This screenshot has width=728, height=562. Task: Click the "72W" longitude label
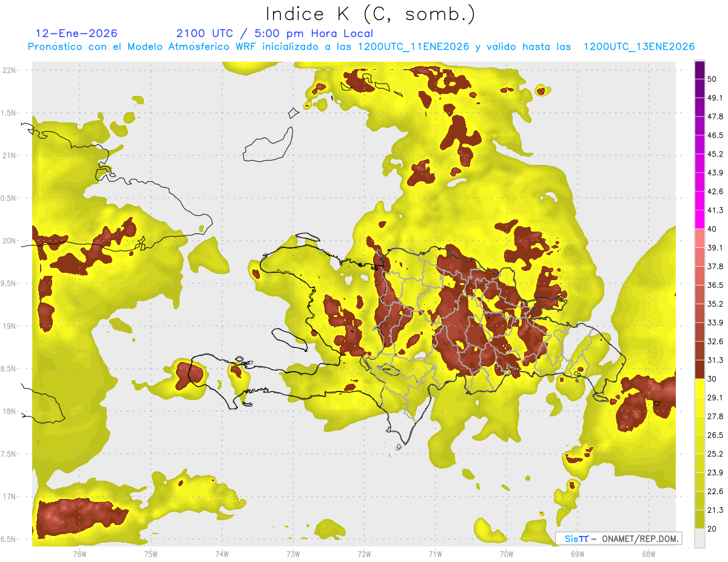click(x=364, y=554)
